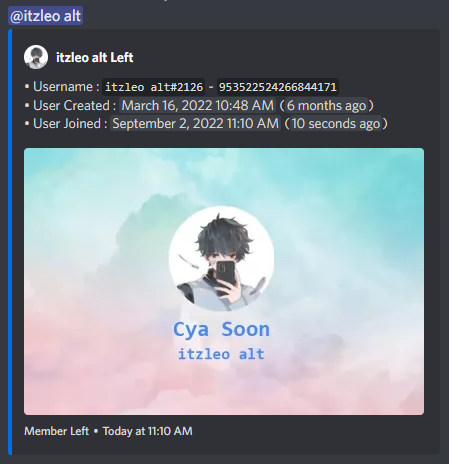Click the '10 seconds ago' relative timestamp

336,123
